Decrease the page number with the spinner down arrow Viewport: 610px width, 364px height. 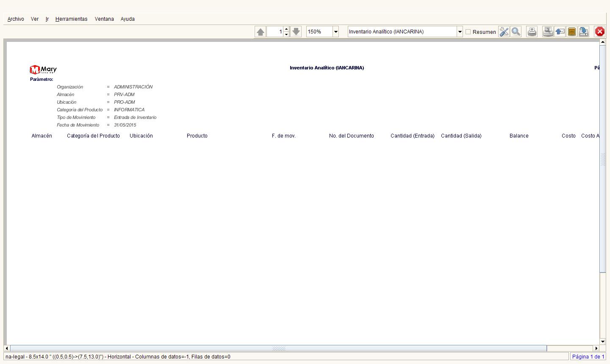click(x=286, y=34)
